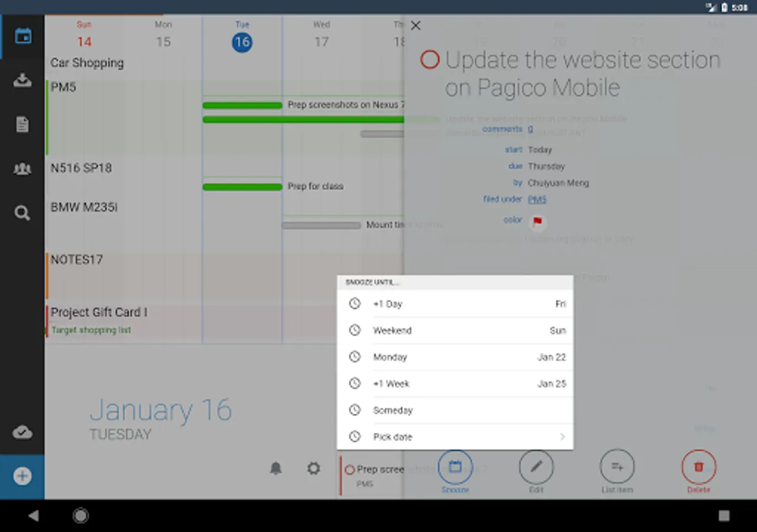Close the task detail panel with X

[x=416, y=25]
